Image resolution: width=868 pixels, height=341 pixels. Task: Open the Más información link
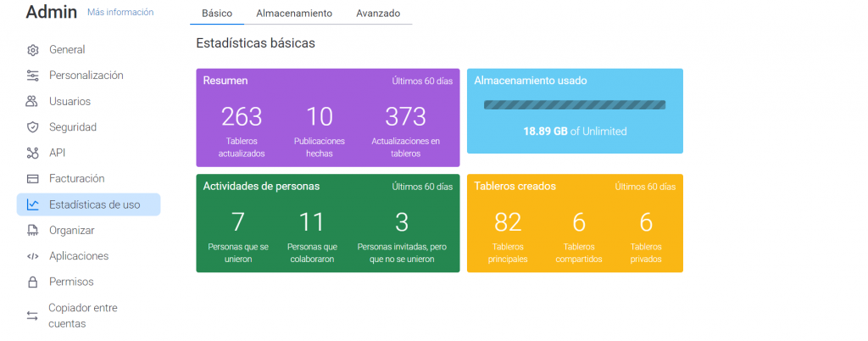coord(120,13)
